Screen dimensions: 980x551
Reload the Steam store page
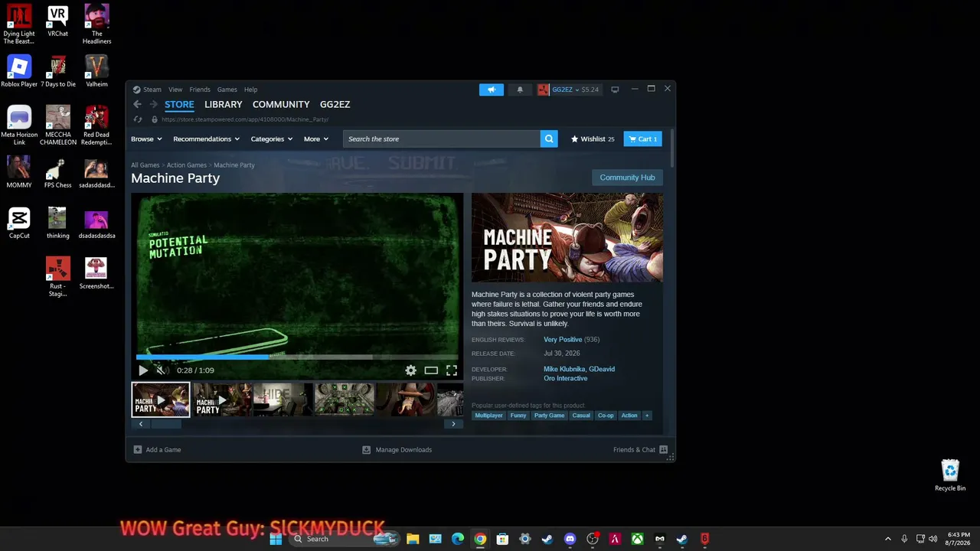coord(138,119)
